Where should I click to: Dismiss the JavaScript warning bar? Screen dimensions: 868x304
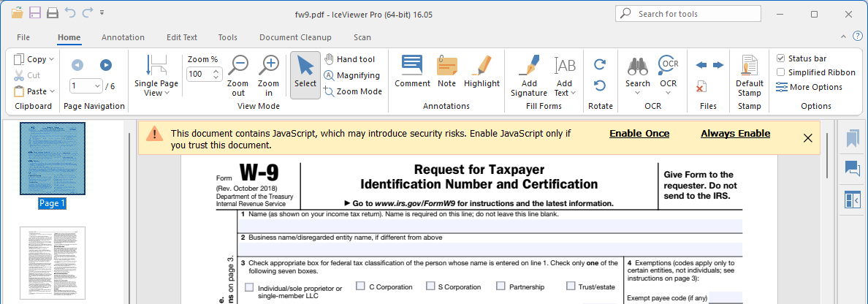coord(807,138)
